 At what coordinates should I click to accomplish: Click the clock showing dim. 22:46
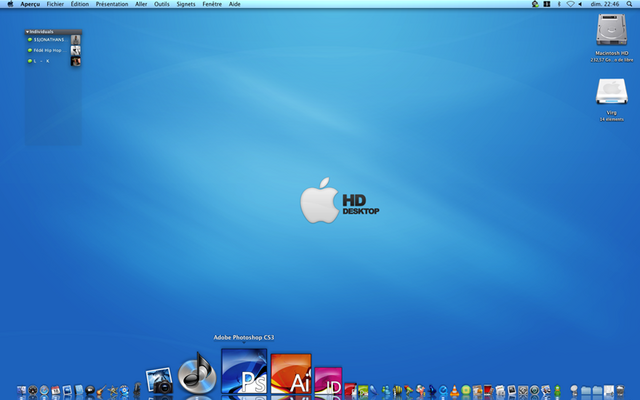point(604,4)
